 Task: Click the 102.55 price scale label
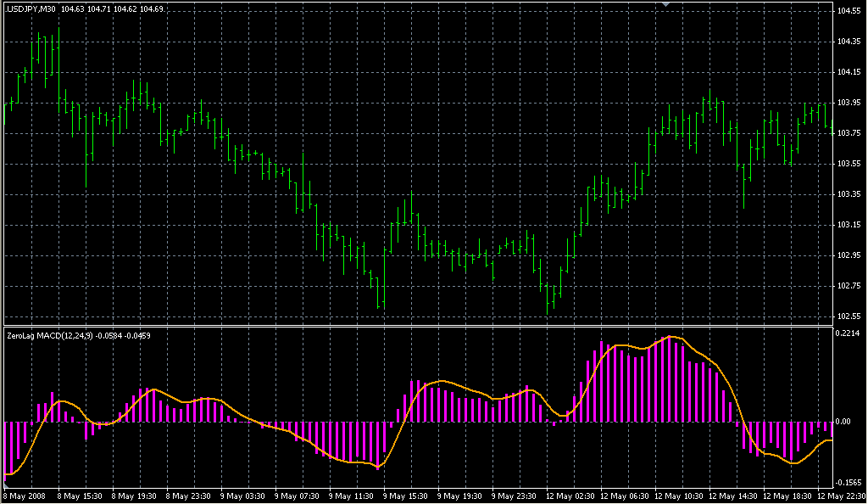849,316
